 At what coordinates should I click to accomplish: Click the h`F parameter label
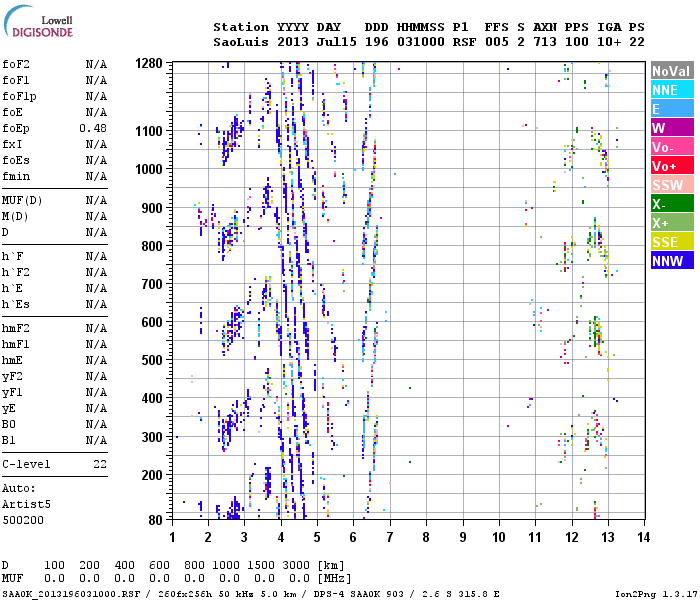pyautogui.click(x=12, y=257)
